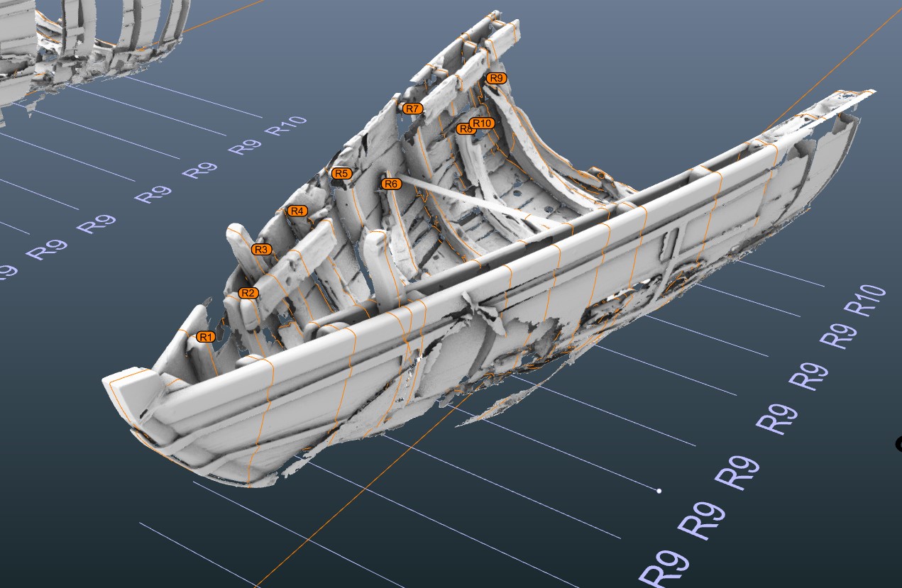Click the R5 annotation tag
902x588 pixels.
coord(341,173)
